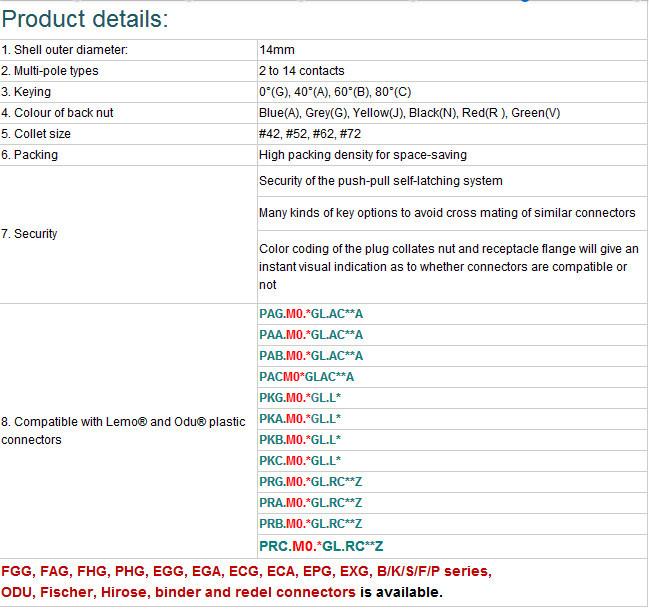
Task: Select the PKB.M0.*GL.L* part number
Action: tap(300, 440)
